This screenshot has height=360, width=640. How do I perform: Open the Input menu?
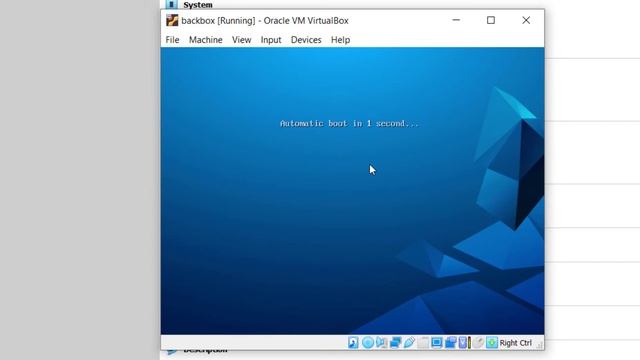pos(271,40)
